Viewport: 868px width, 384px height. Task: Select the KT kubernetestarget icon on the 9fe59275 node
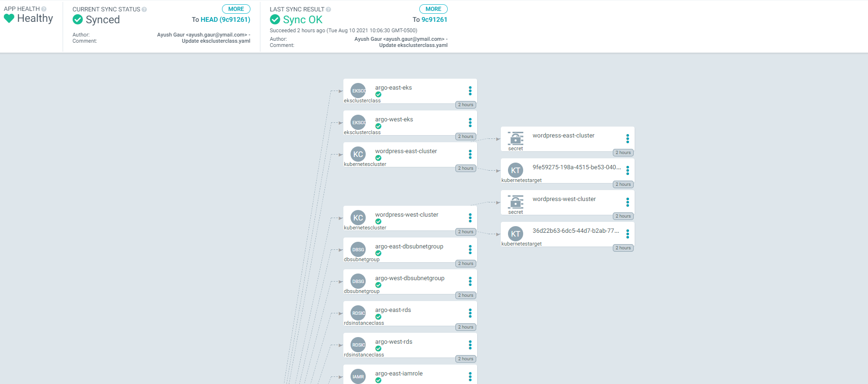click(515, 170)
